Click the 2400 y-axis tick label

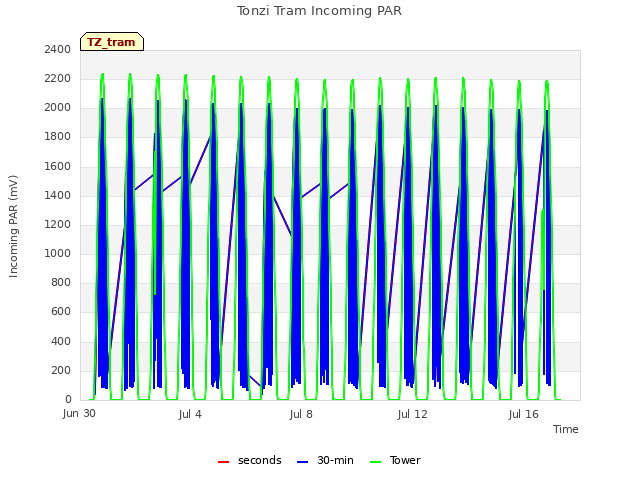pos(58,49)
